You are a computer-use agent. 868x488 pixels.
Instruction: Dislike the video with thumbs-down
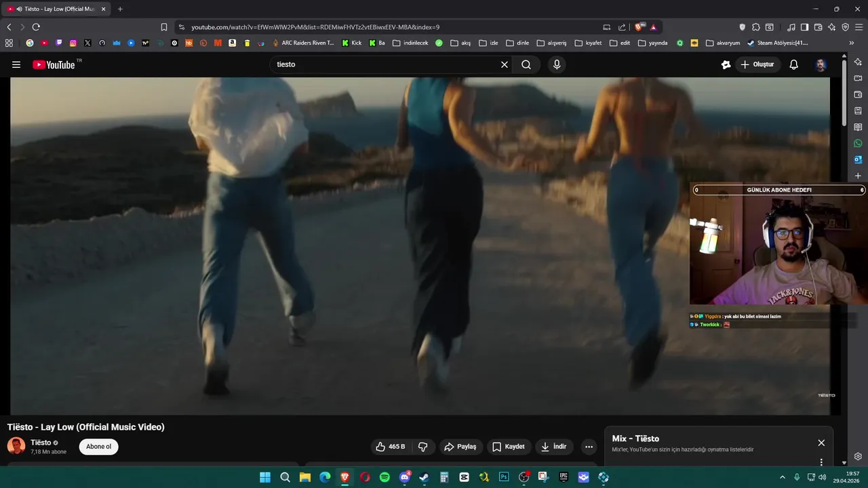pos(423,447)
